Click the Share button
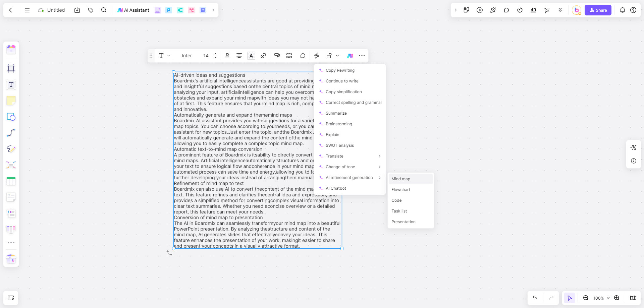 pos(598,10)
